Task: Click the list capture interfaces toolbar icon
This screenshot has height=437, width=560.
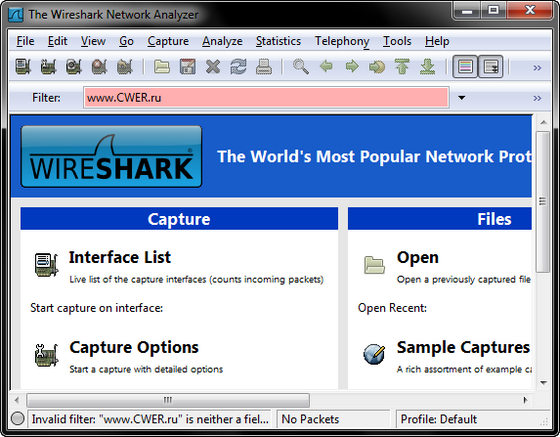Action: (x=23, y=67)
